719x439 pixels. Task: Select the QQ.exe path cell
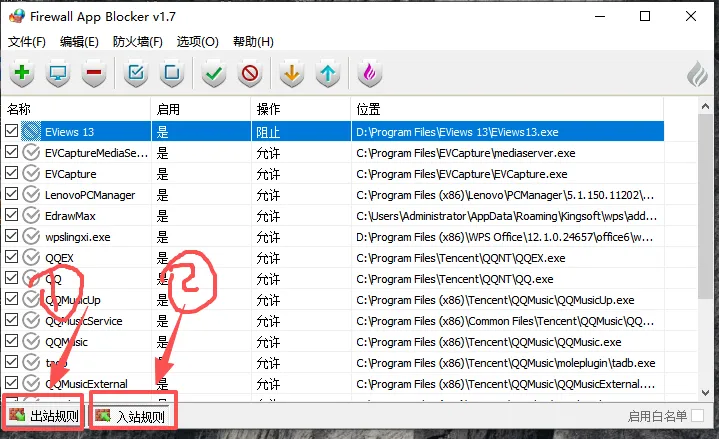[454, 279]
